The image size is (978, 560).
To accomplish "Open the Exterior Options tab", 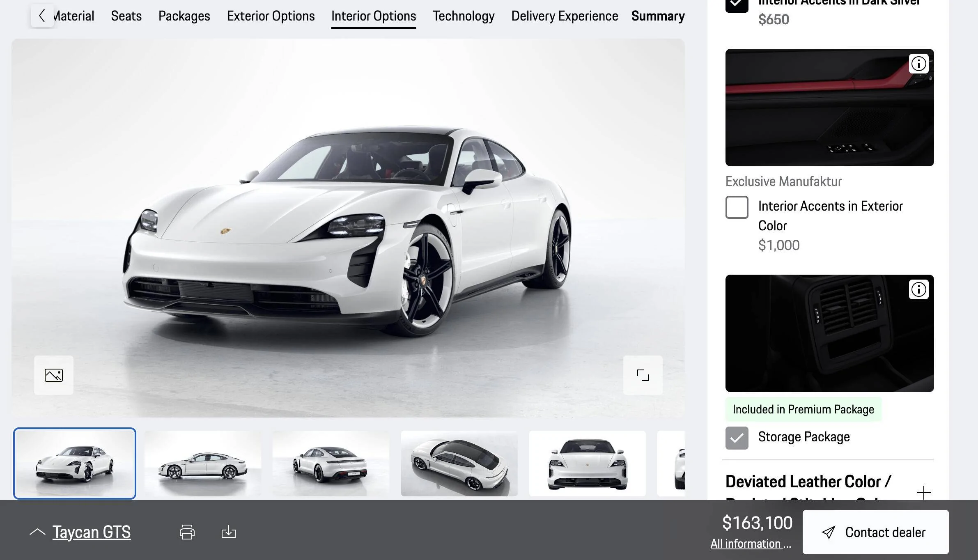I will 271,16.
